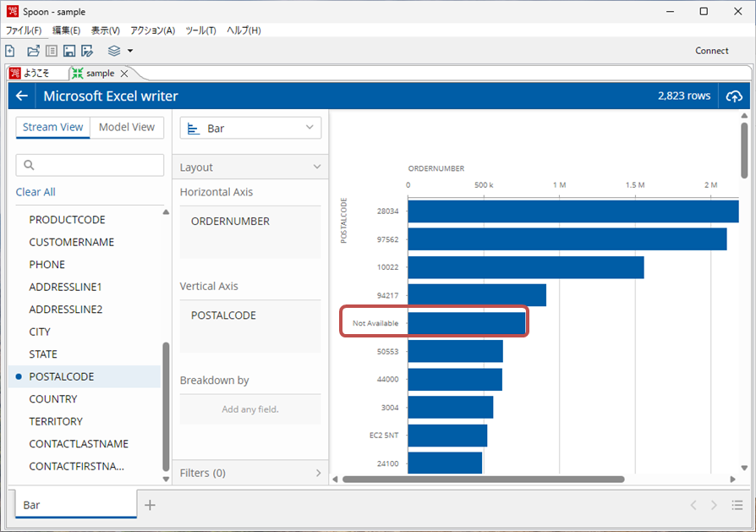Click the bar for postal code 28034

573,211
